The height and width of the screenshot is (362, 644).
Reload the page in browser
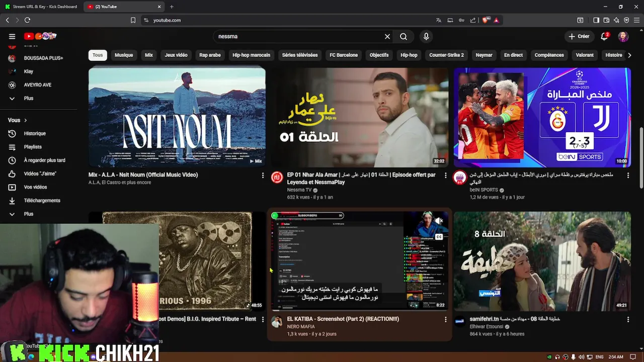click(27, 20)
